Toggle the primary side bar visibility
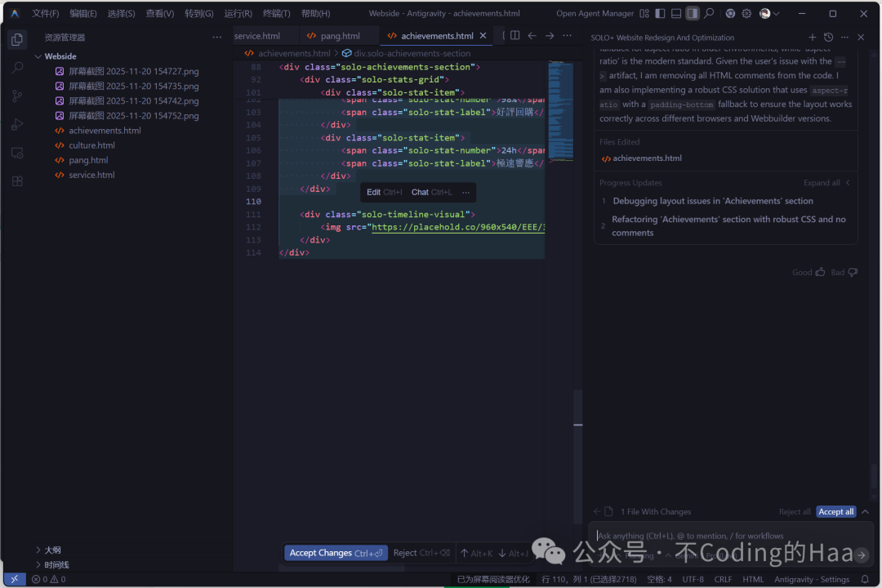 (x=661, y=13)
